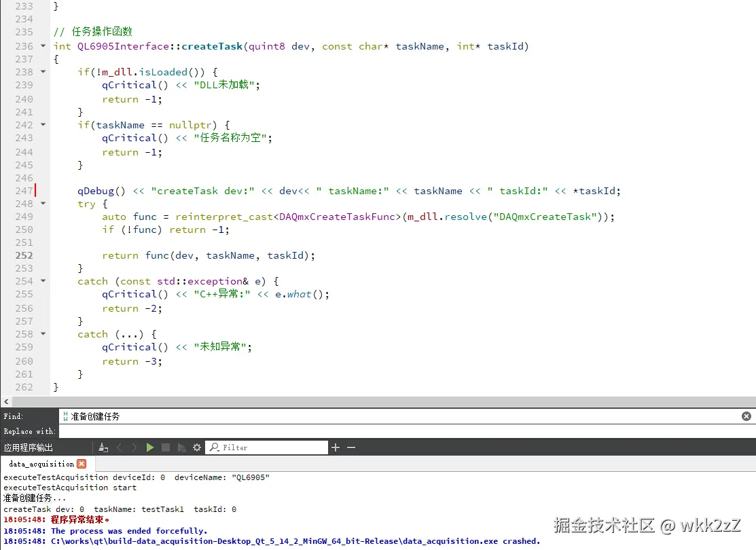Open the Application Output settings gear

(196, 447)
